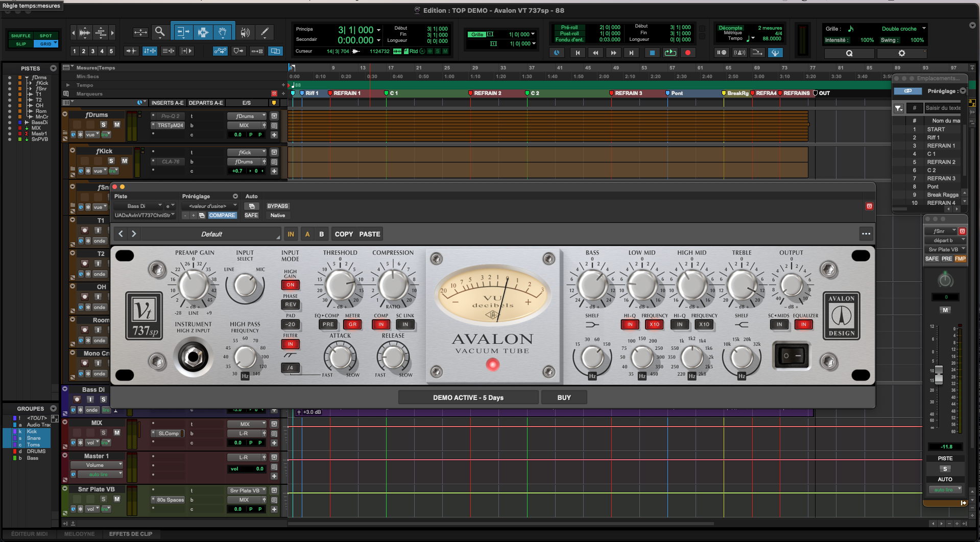
Task: Switch to the EFFETS DE CLIP tab
Action: tap(131, 534)
